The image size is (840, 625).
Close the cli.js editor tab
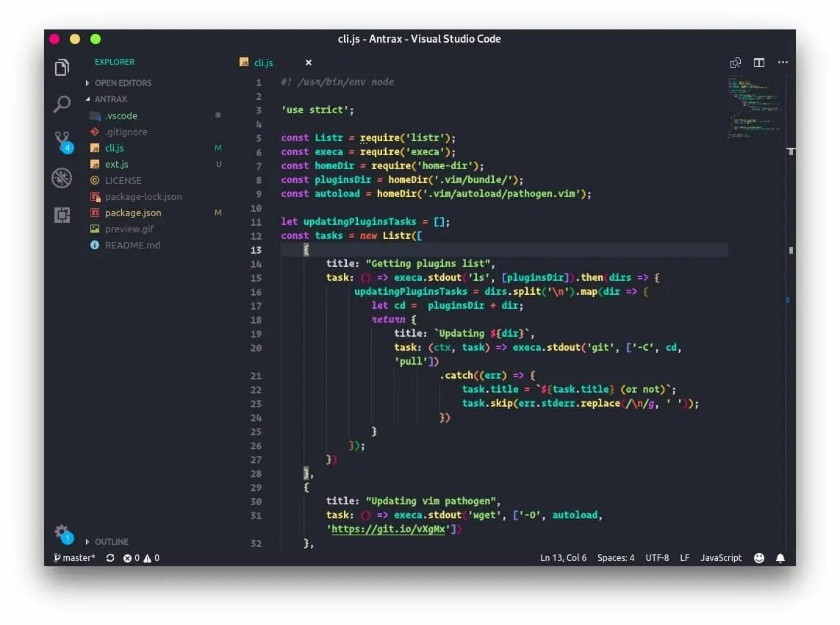(309, 63)
